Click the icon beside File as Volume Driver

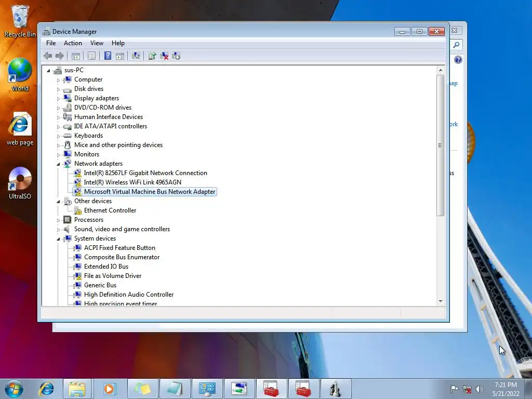pos(78,276)
